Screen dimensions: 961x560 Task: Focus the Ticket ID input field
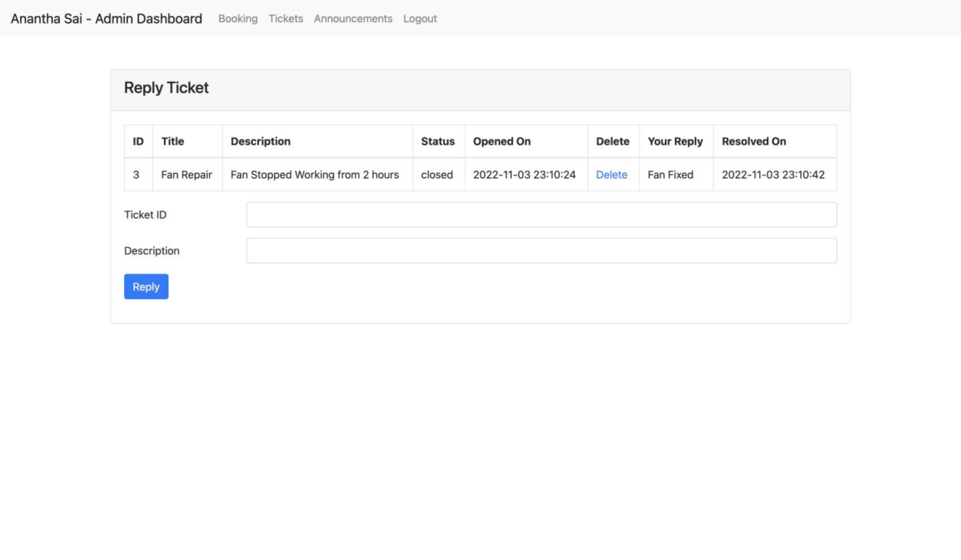coord(541,215)
